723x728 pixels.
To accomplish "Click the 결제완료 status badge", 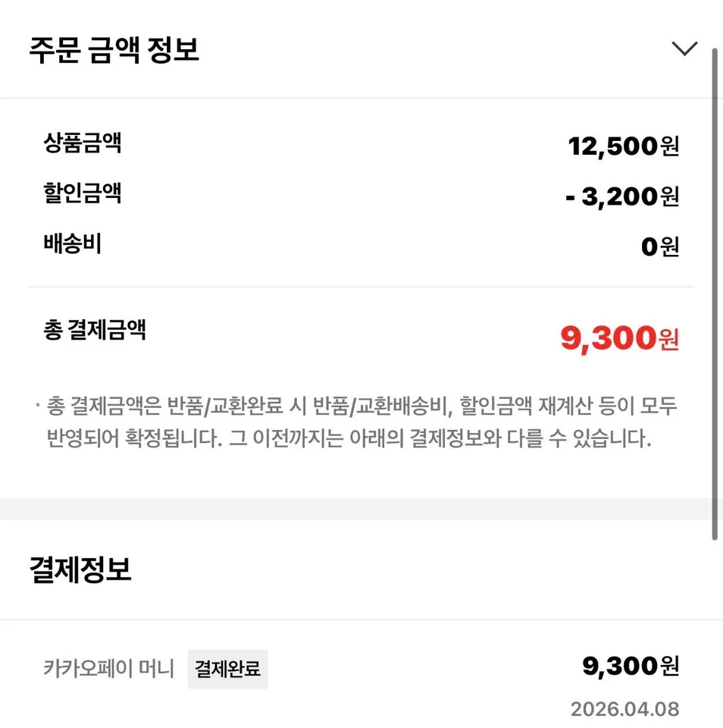I will 227,668.
